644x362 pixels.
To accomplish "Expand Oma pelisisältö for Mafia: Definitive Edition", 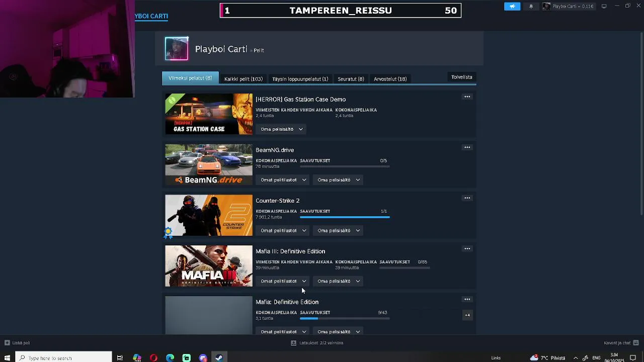I will coord(339,332).
